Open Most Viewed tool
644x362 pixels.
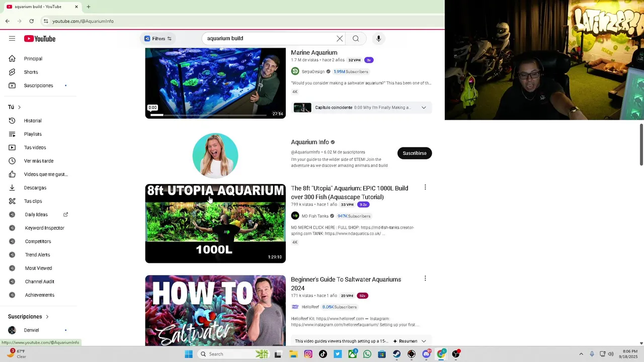coord(38,268)
